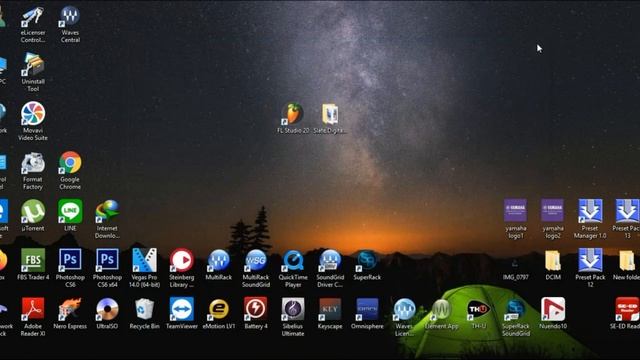Open the Preset Manager 1.0 icon
Image resolution: width=640 pixels, height=360 pixels.
590,211
